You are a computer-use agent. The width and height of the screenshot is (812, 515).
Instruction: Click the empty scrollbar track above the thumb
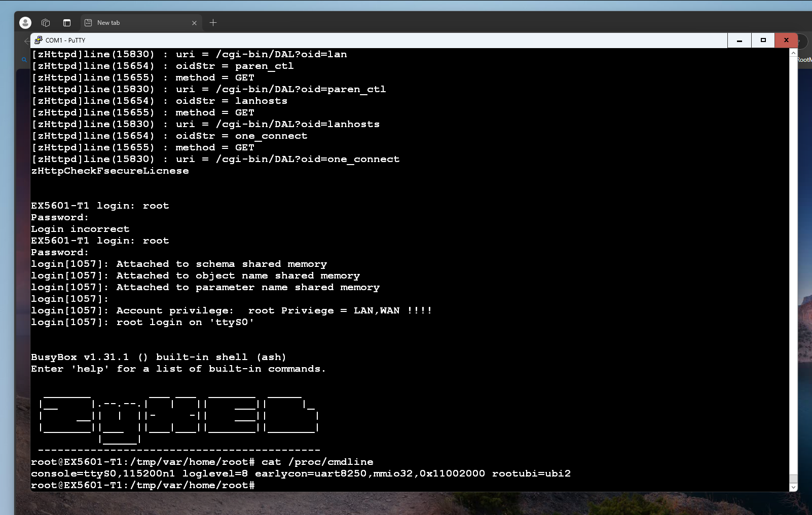coord(793,253)
